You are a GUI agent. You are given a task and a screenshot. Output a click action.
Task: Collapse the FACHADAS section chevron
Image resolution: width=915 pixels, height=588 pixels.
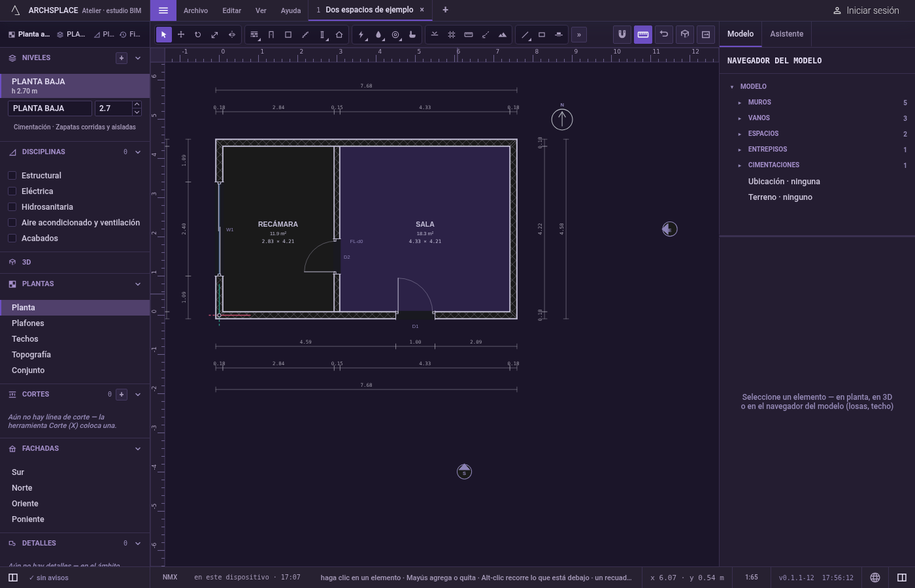[138, 449]
